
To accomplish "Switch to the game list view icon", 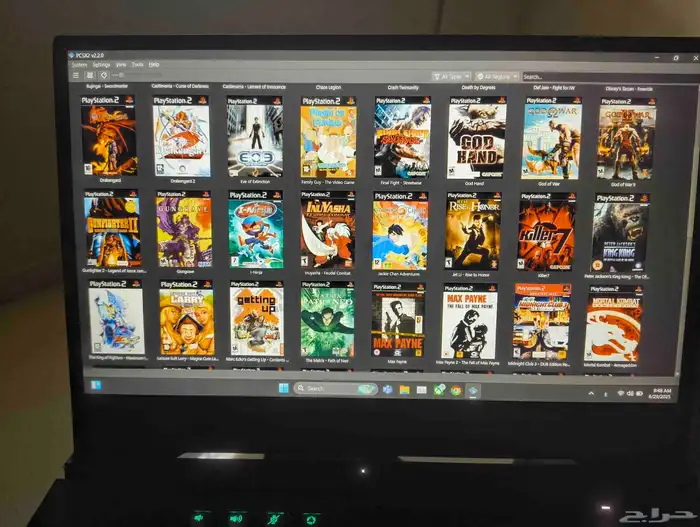I will [76, 75].
